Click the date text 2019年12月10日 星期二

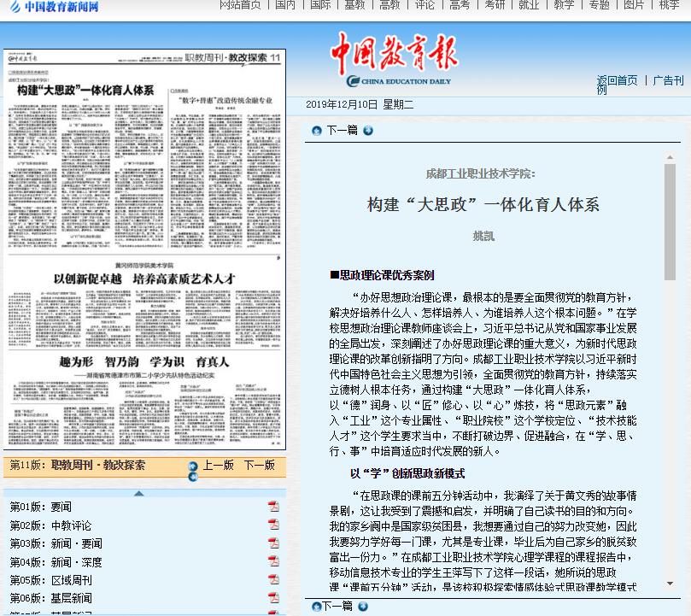360,104
